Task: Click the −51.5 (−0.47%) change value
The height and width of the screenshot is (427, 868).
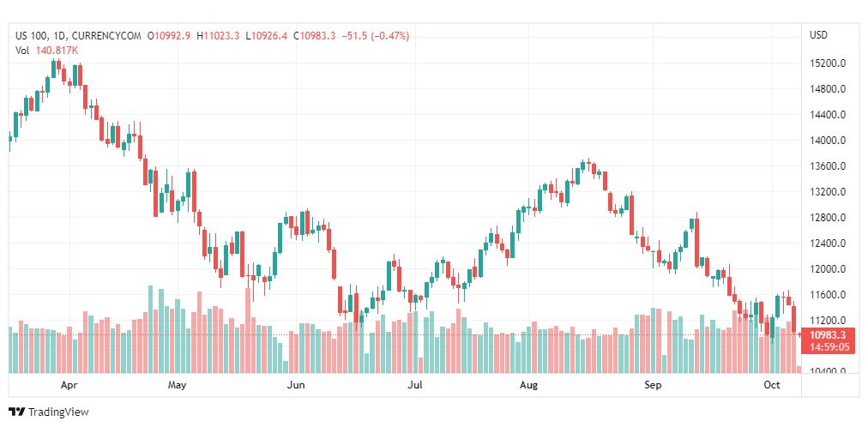Action: [x=375, y=36]
